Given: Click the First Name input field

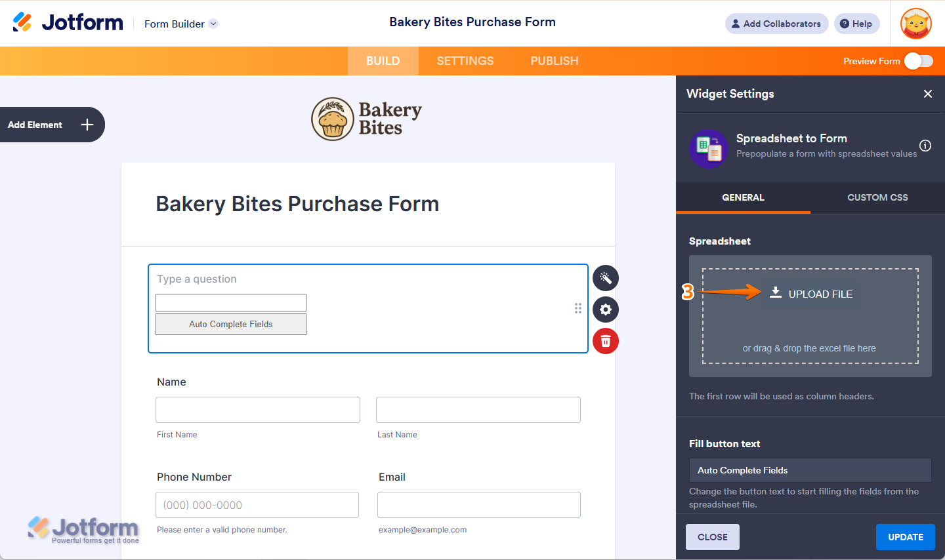Looking at the screenshot, I should tap(258, 410).
